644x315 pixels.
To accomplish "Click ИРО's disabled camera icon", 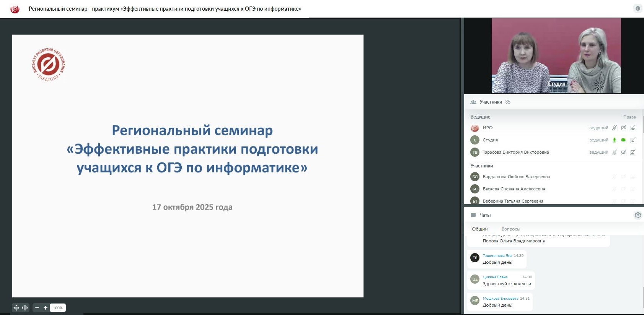I will [x=624, y=128].
